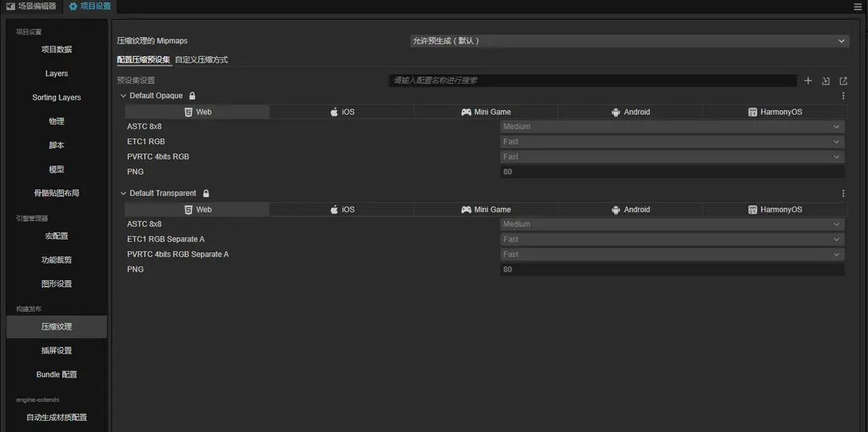The height and width of the screenshot is (432, 868).
Task: Click the lock icon beside Default Opaque
Action: (x=192, y=95)
